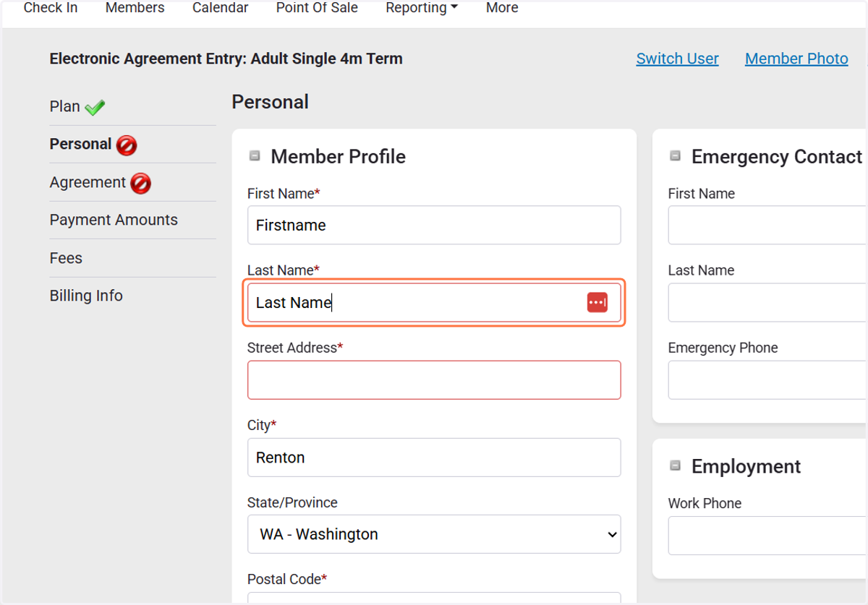The image size is (868, 605).
Task: Collapse the Employment section
Action: (x=675, y=465)
